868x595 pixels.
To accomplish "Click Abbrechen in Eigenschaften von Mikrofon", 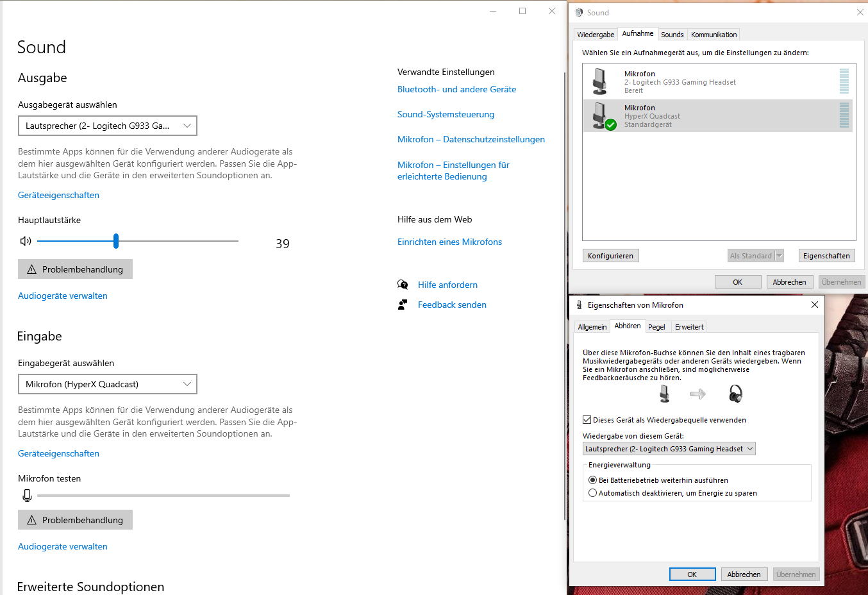I will point(744,574).
